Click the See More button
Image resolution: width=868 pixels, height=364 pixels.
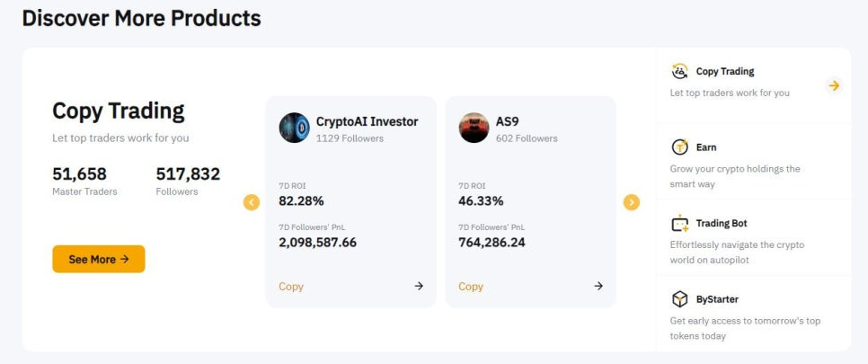[99, 259]
